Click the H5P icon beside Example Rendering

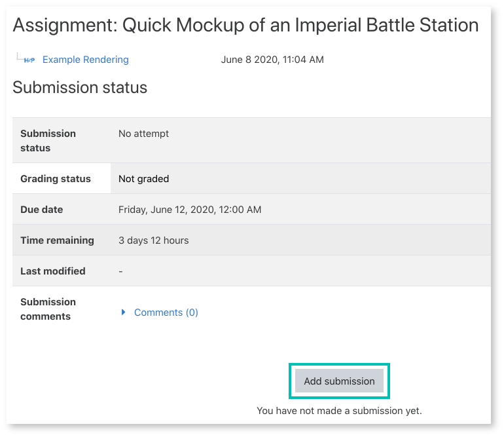pyautogui.click(x=29, y=60)
